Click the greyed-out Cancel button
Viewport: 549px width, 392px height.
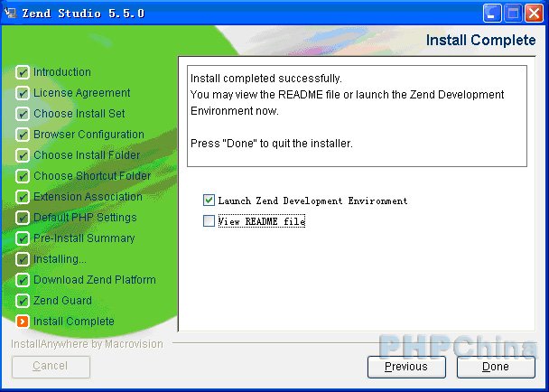(51, 367)
